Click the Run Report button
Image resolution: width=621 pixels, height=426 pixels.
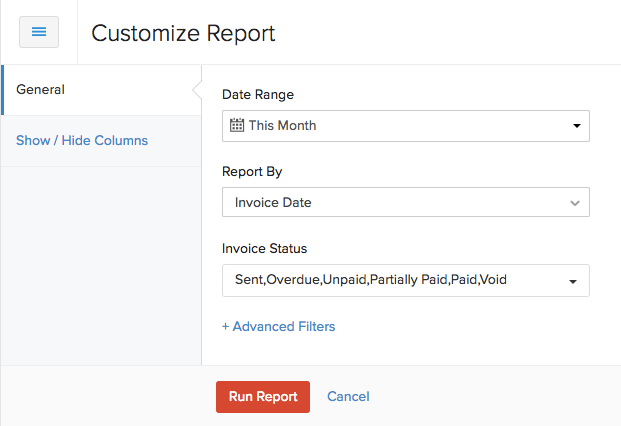click(x=263, y=397)
